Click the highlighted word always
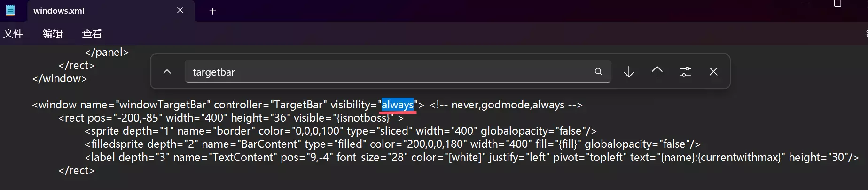This screenshot has height=190, width=868. (x=398, y=105)
